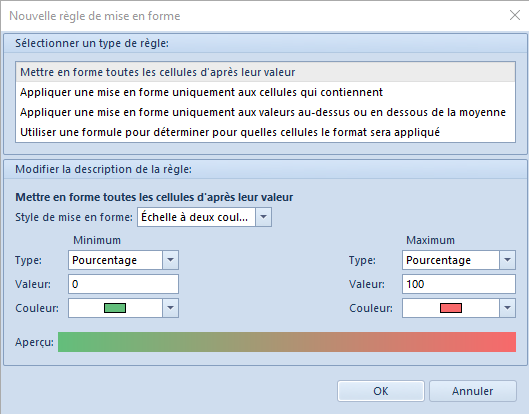Image resolution: width=529 pixels, height=414 pixels.
Task: Click the Minimum Type Pourcentage field
Action: 115,260
